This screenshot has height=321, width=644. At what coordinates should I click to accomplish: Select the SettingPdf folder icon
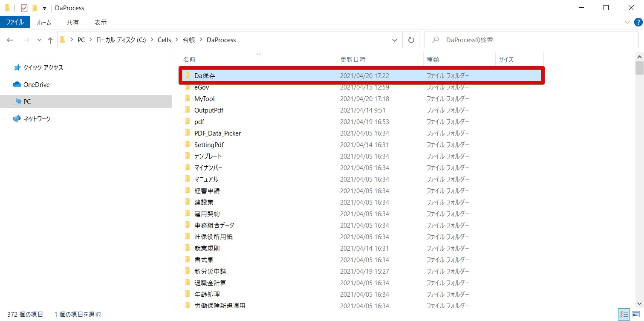coord(188,145)
